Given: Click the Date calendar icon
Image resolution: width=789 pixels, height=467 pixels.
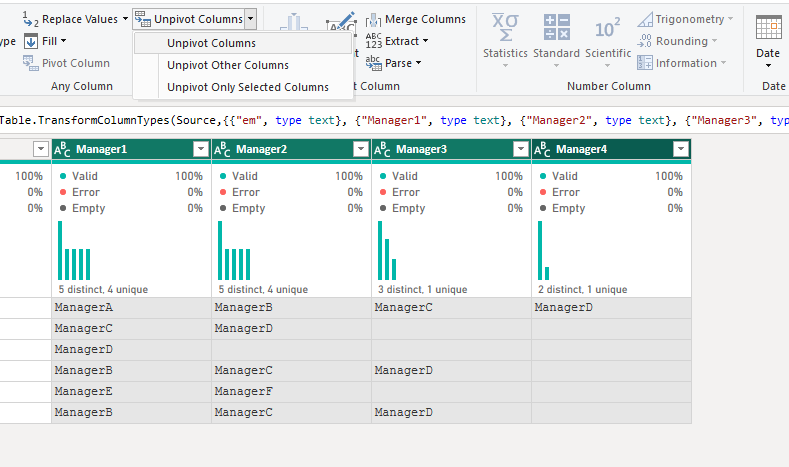Looking at the screenshot, I should pyautogui.click(x=768, y=27).
